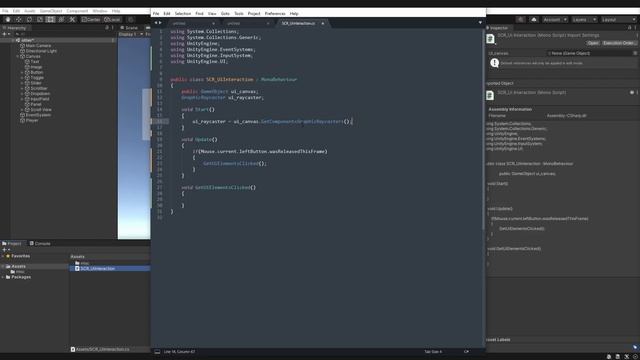640x360 pixels.
Task: Switch to the Scene view tab
Action: coord(129,28)
